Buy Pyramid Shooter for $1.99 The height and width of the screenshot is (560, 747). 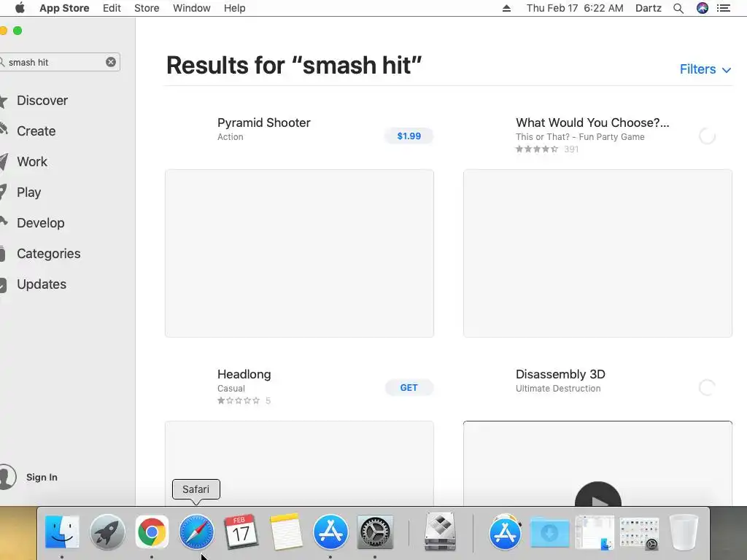pos(409,136)
